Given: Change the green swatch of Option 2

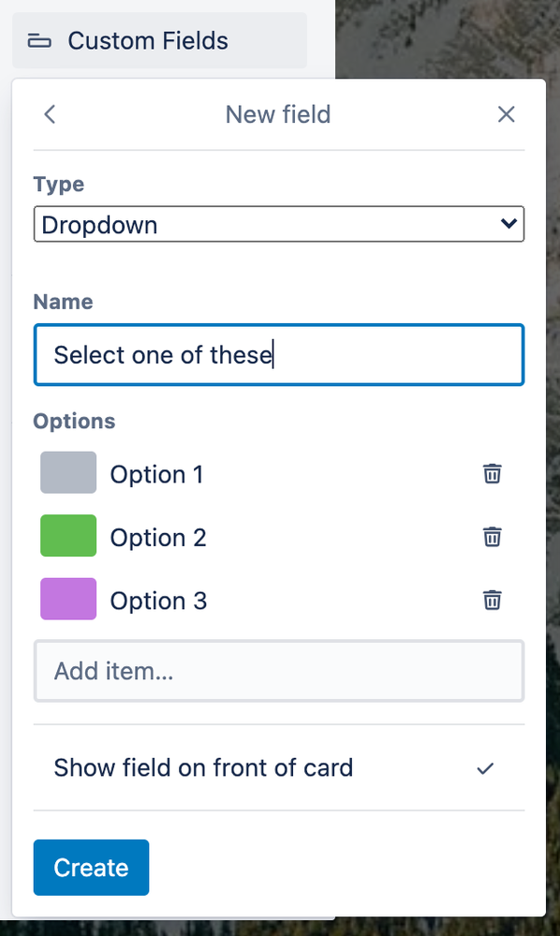Looking at the screenshot, I should coord(68,535).
